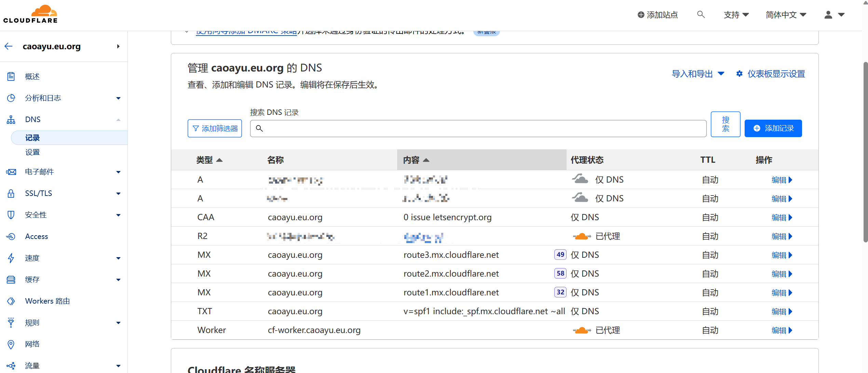Screen dimensions: 868x373
Task: Open the search magnifier in top bar
Action: click(701, 15)
